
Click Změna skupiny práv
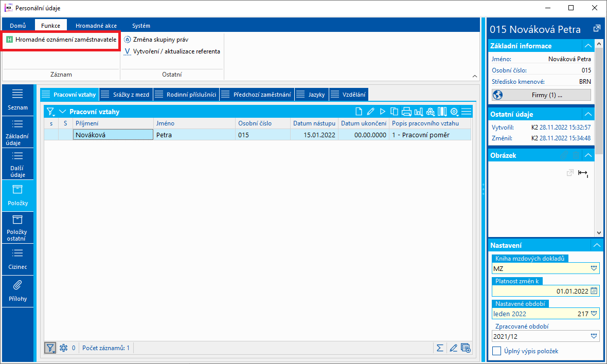tap(156, 40)
